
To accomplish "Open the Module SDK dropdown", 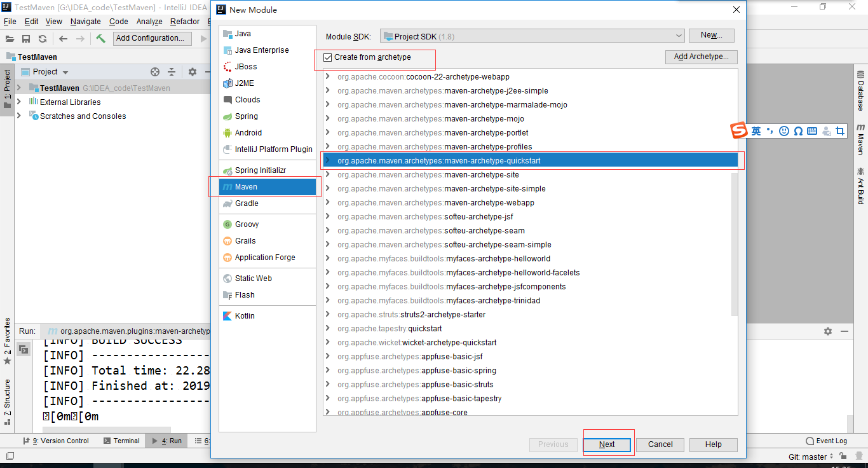I will point(532,36).
